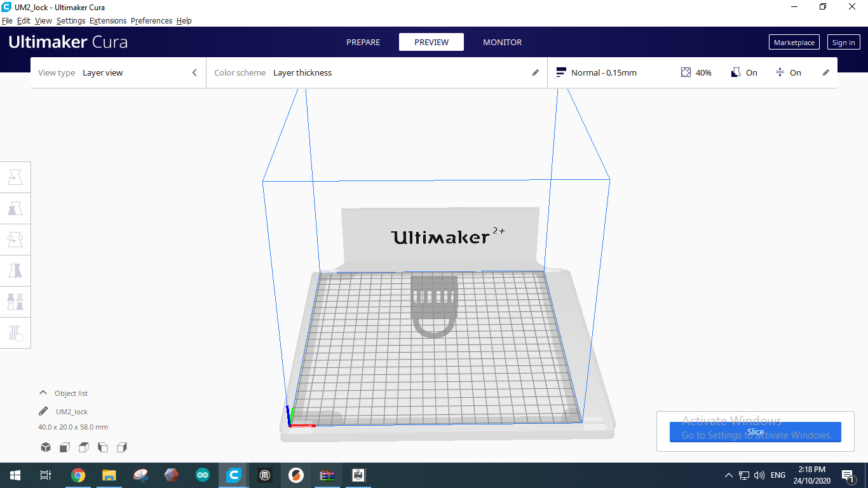Switch to the PREVIEW stage
The image size is (868, 488).
click(x=431, y=42)
